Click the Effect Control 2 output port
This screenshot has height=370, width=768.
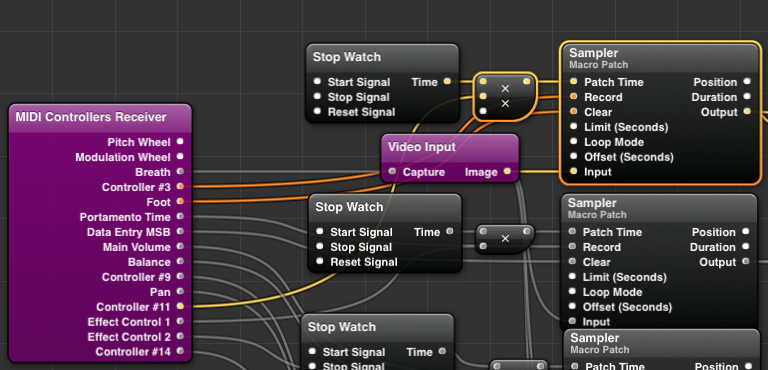pos(180,337)
